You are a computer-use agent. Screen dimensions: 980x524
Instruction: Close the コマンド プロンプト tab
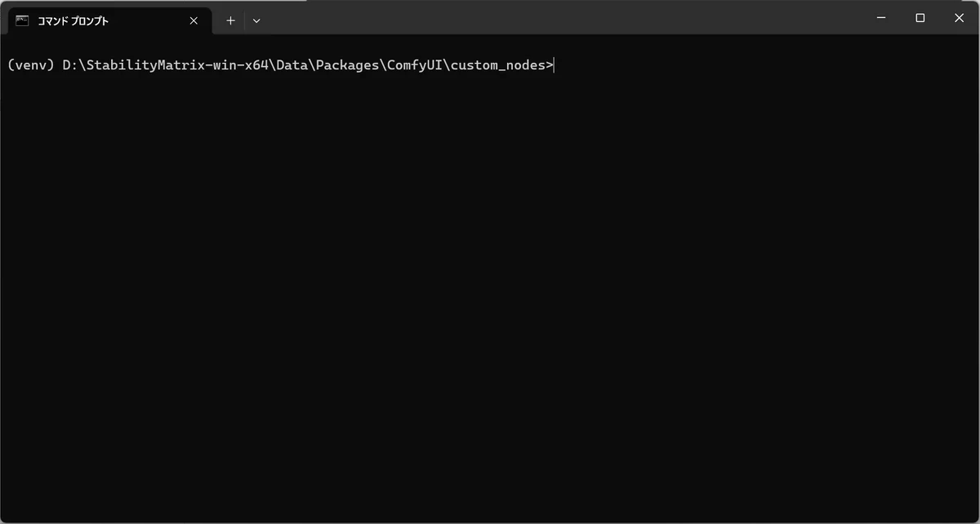(x=194, y=20)
